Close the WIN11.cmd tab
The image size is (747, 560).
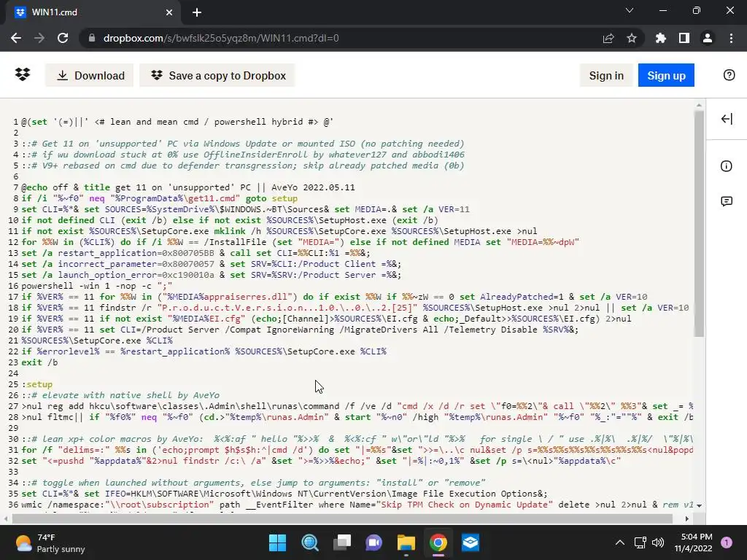[169, 12]
